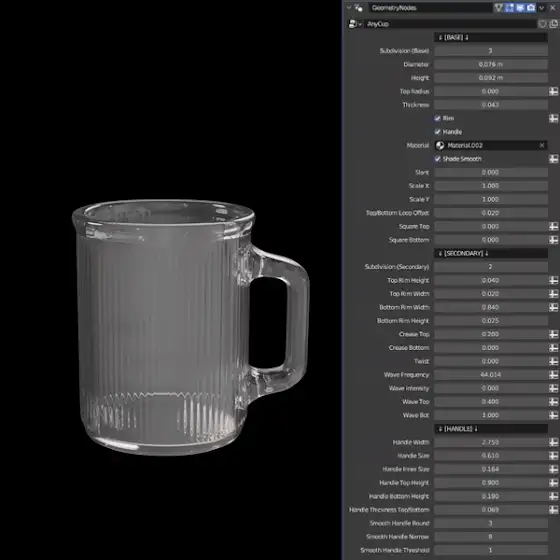Click the GeometryNodes modifier name field

(x=431, y=8)
